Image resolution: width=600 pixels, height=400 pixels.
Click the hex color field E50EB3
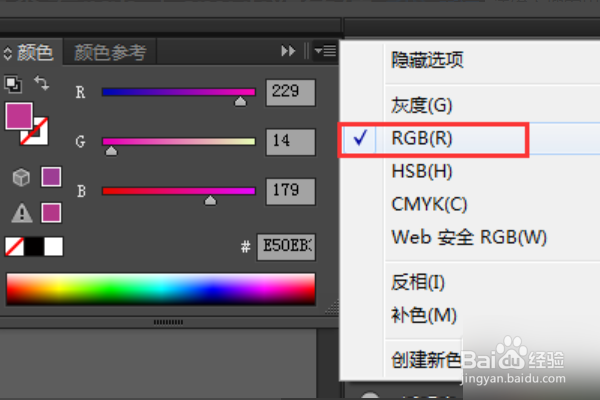click(286, 247)
